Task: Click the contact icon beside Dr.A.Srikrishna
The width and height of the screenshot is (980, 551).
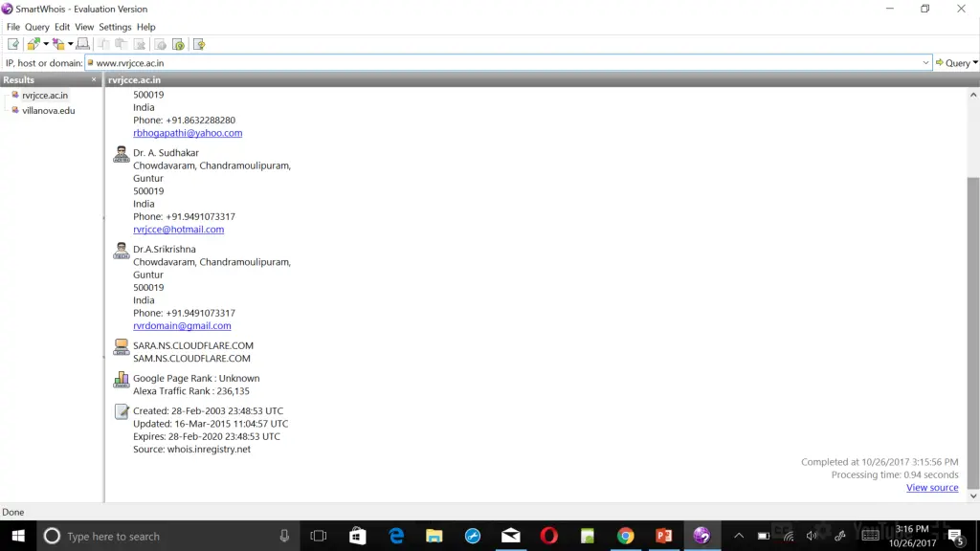Action: tap(122, 251)
